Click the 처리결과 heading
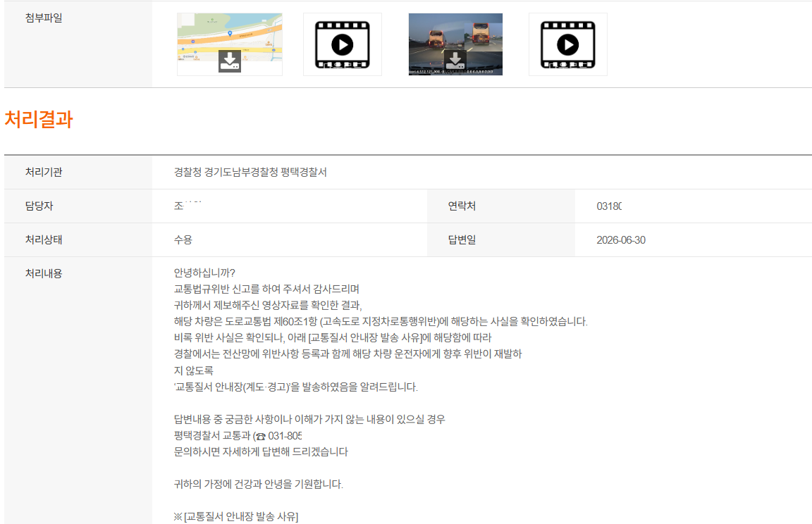Viewport: 812px width, 524px height. 39,119
